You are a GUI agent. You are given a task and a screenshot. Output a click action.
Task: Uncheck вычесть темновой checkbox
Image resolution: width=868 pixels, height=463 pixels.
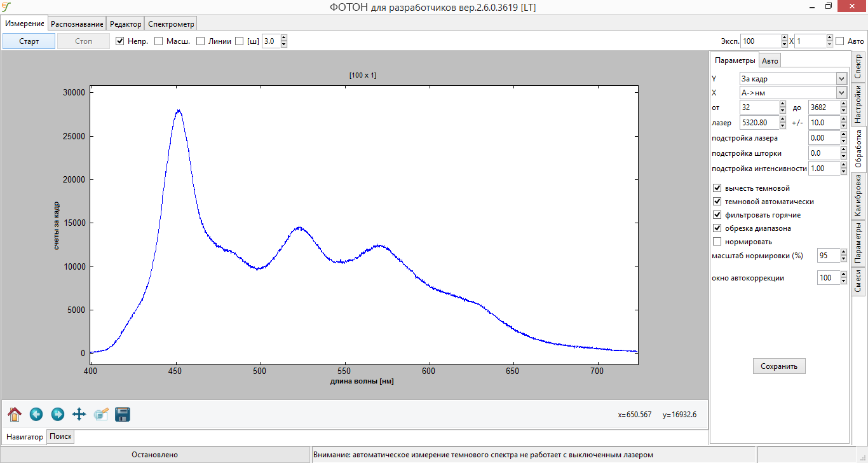[x=717, y=188]
